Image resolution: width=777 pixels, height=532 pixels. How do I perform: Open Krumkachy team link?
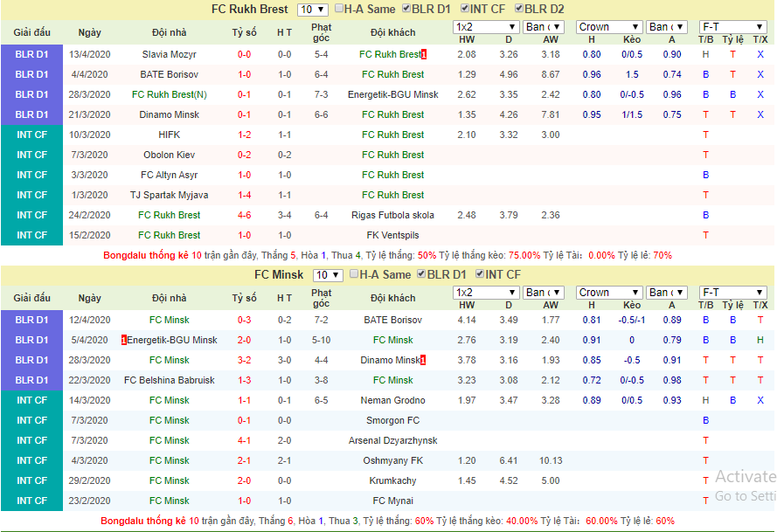click(x=392, y=480)
